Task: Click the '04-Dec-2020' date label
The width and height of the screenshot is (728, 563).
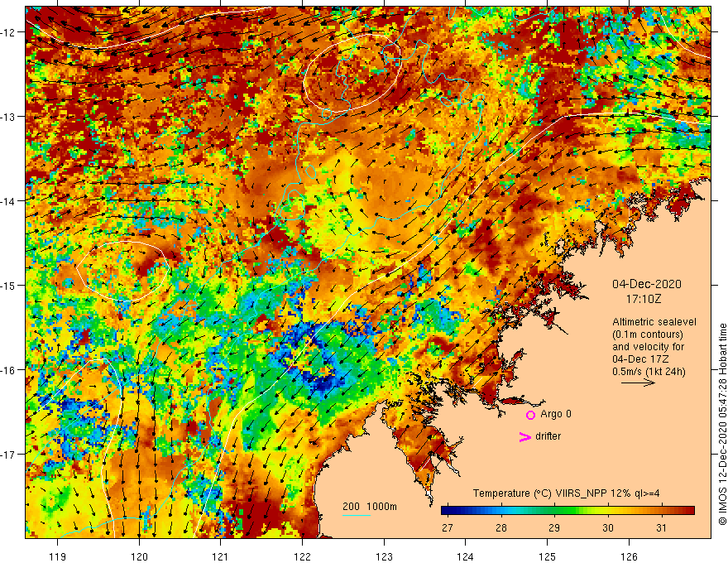Action: [x=647, y=284]
